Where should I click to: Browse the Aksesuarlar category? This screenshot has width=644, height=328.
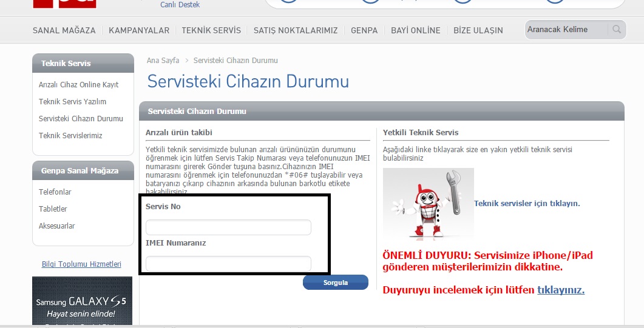click(56, 226)
